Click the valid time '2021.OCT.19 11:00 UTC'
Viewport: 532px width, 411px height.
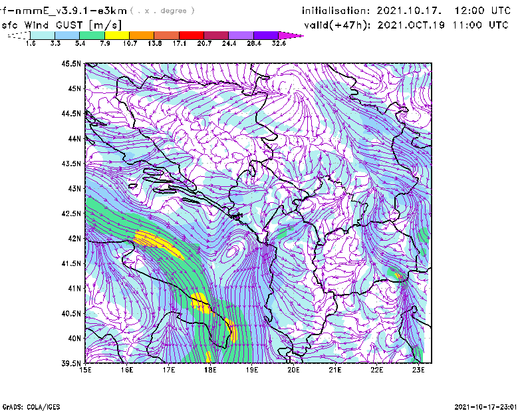point(443,25)
